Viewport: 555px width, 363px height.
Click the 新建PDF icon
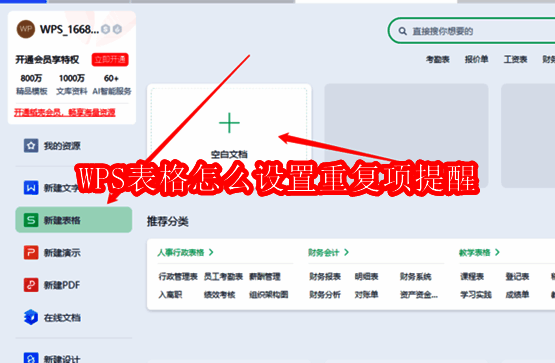coord(31,285)
